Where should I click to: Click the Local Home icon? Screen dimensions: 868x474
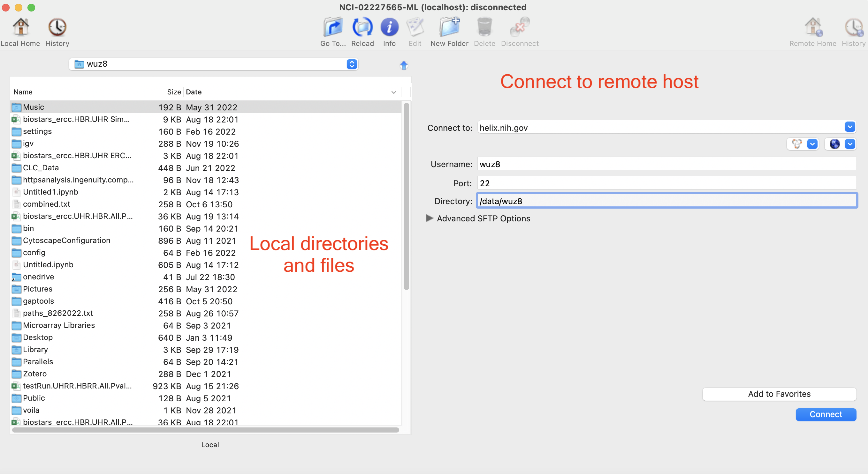(x=20, y=27)
